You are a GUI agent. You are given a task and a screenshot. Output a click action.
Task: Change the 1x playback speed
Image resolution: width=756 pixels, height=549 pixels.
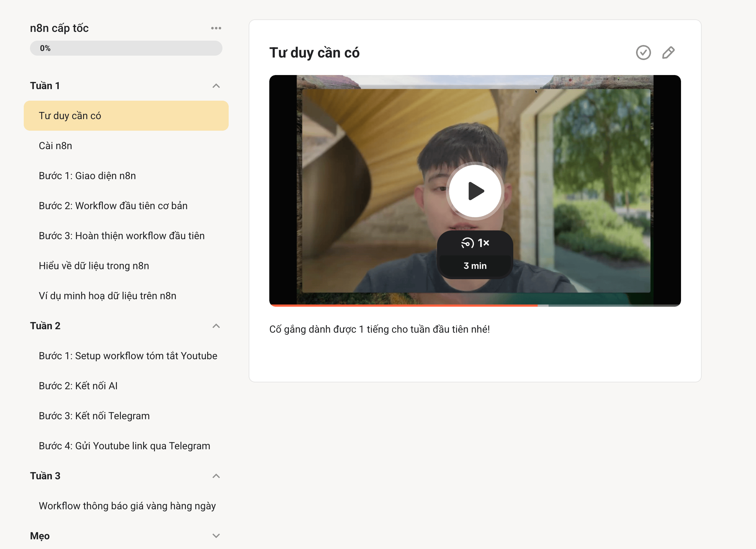(475, 243)
